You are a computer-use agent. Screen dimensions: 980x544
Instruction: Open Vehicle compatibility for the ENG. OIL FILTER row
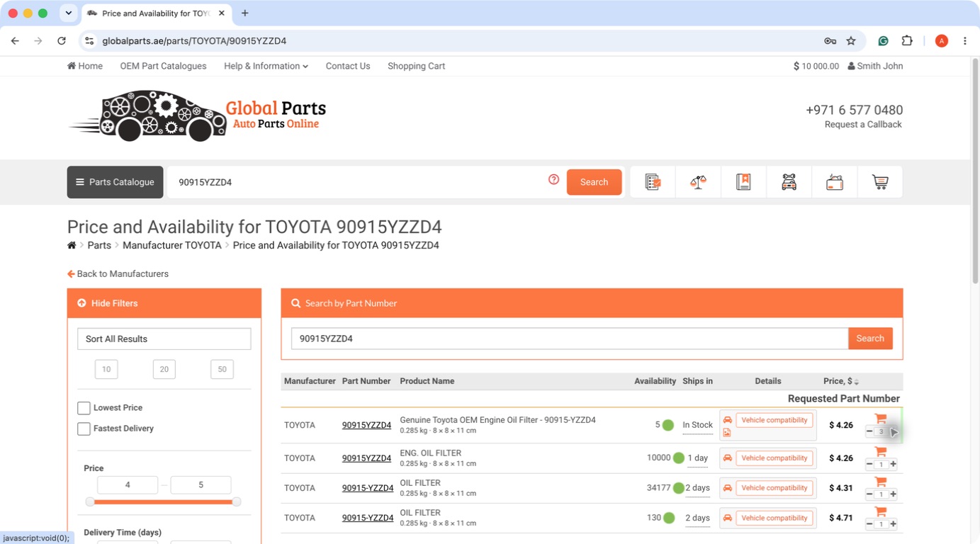[x=775, y=458]
